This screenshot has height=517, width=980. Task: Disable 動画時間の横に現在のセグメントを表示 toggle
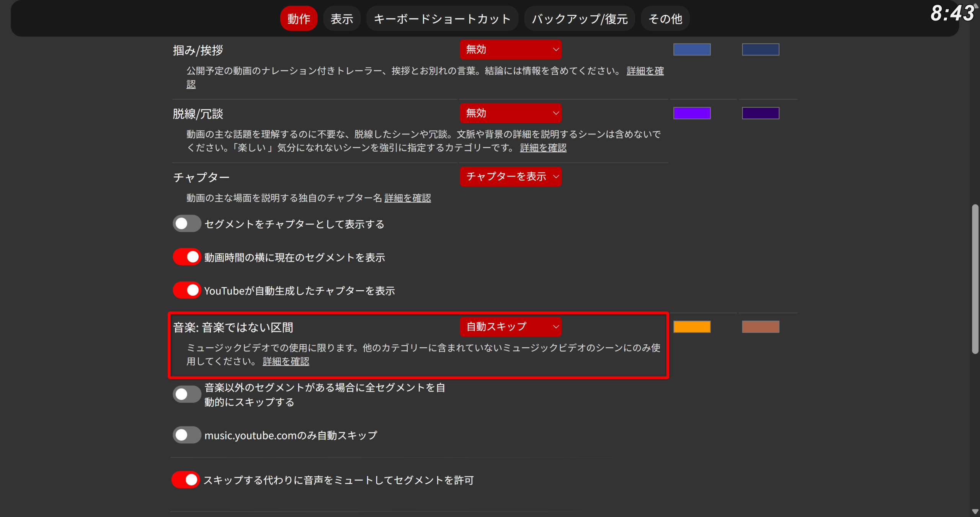coord(187,257)
